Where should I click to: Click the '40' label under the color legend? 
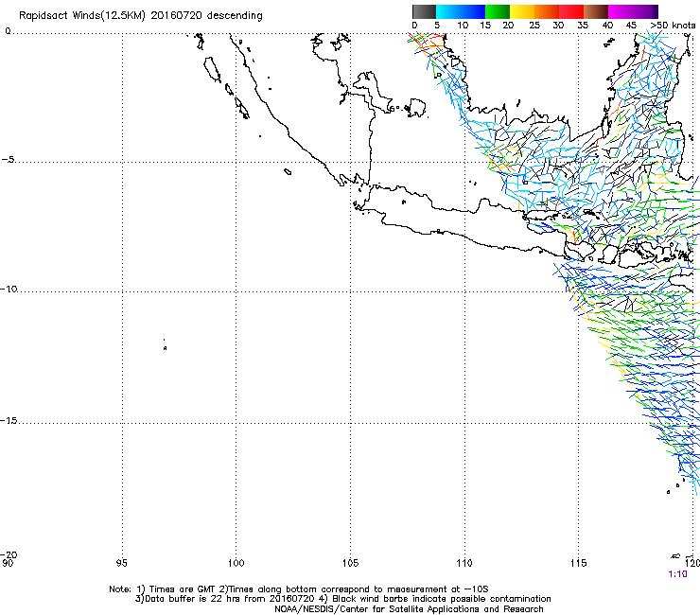pyautogui.click(x=607, y=26)
